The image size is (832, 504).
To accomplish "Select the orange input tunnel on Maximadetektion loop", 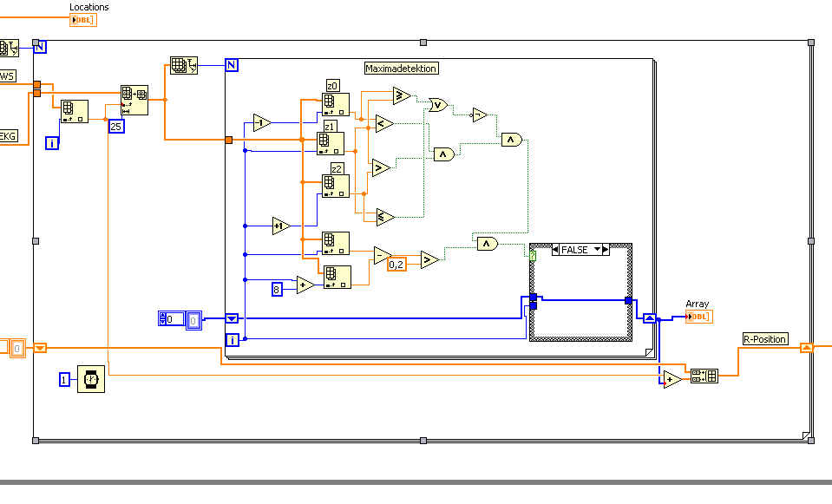I will pos(229,140).
